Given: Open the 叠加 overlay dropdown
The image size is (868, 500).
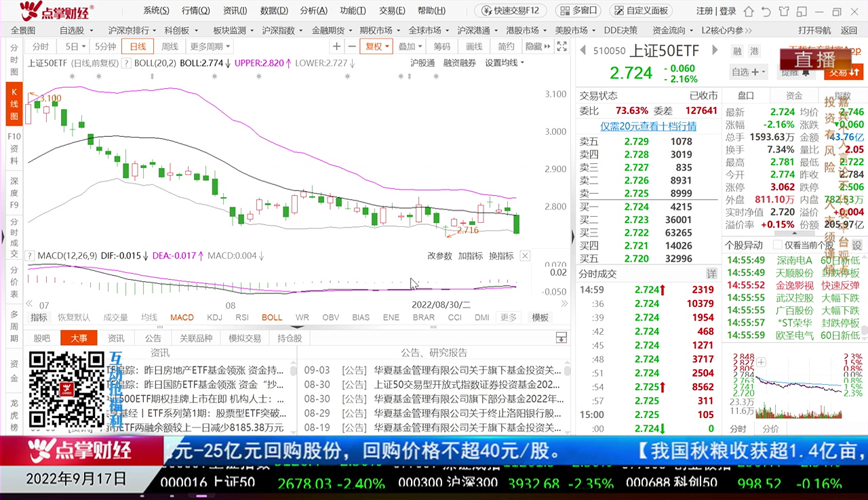Looking at the screenshot, I should point(410,46).
